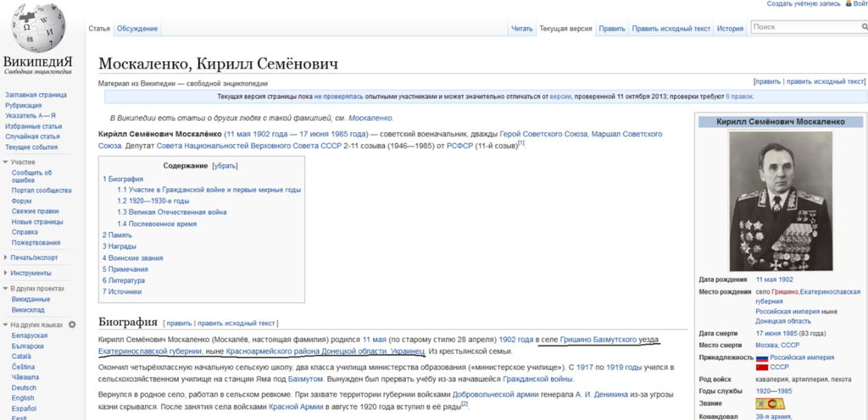This screenshot has width=868, height=420.
Task: Open 38-я армия infobox link
Action: coord(773,417)
